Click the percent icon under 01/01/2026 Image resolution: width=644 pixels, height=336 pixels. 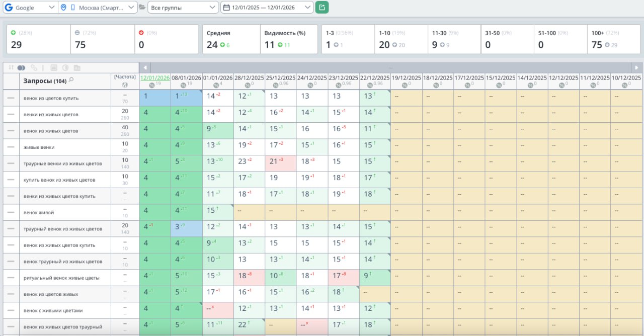pyautogui.click(x=215, y=85)
